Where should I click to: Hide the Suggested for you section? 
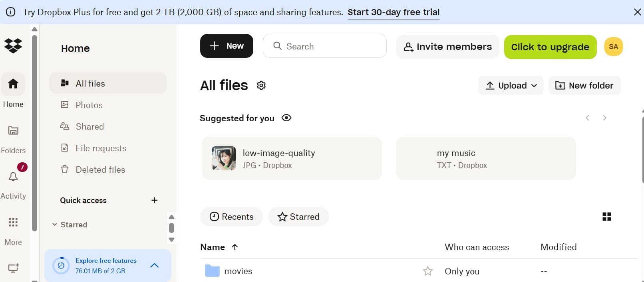(x=286, y=118)
